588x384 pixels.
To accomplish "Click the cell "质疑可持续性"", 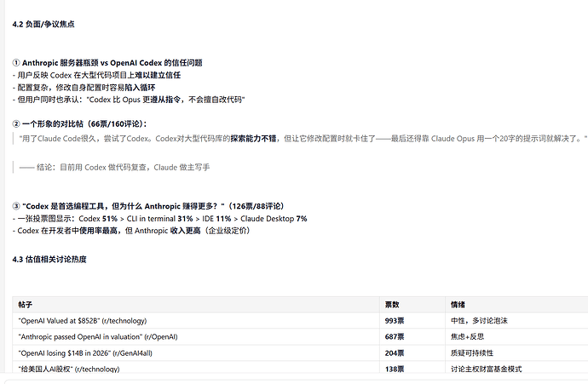I will (x=516, y=352).
